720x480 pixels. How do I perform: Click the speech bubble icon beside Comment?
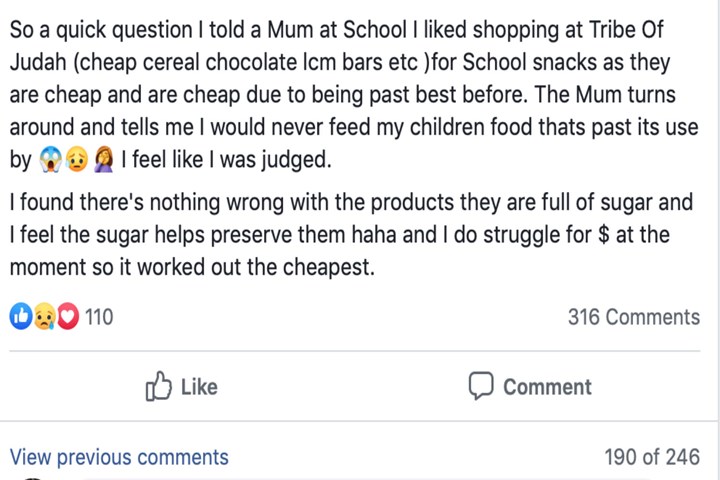click(x=481, y=386)
